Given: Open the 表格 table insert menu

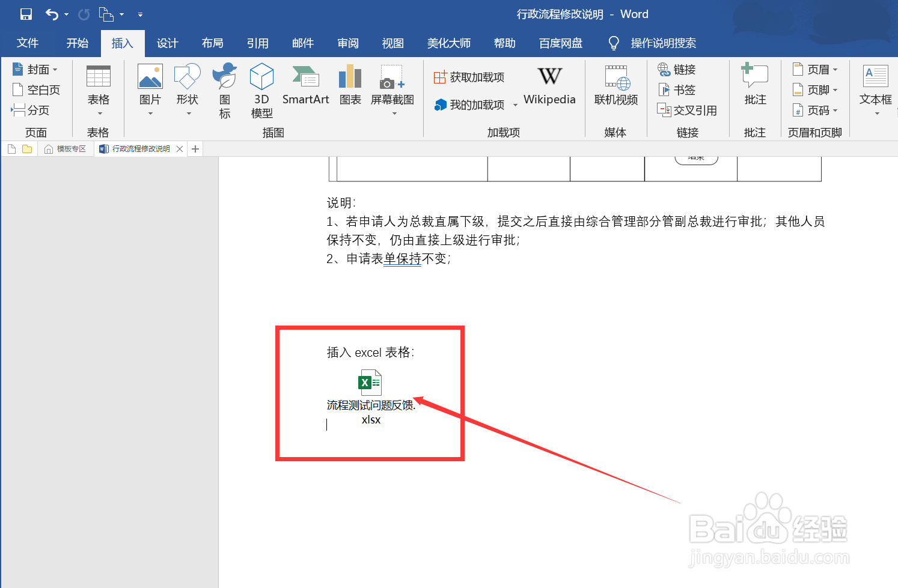Looking at the screenshot, I should (x=99, y=91).
